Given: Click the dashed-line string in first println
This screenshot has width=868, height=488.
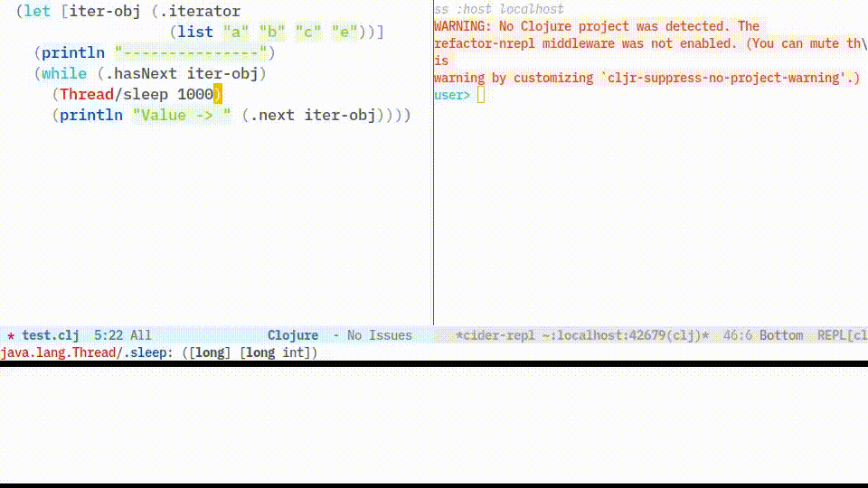Looking at the screenshot, I should pyautogui.click(x=191, y=52).
